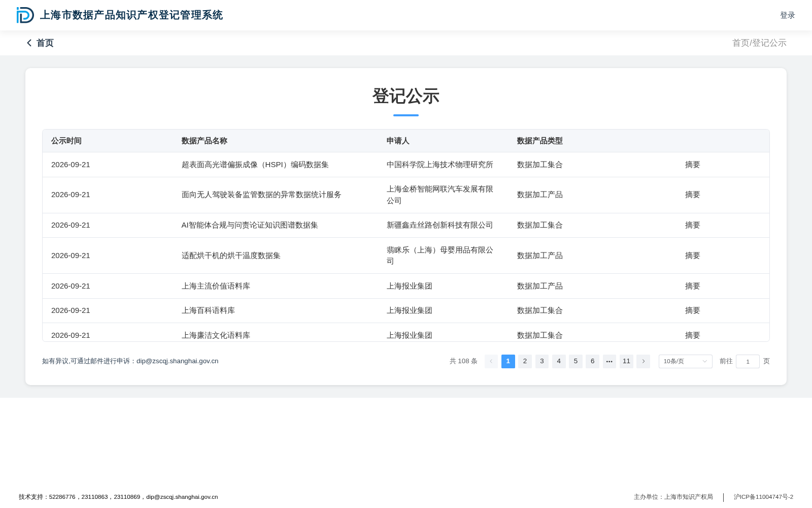Click the 申请人 column header
The height and width of the screenshot is (508, 812).
(398, 141)
